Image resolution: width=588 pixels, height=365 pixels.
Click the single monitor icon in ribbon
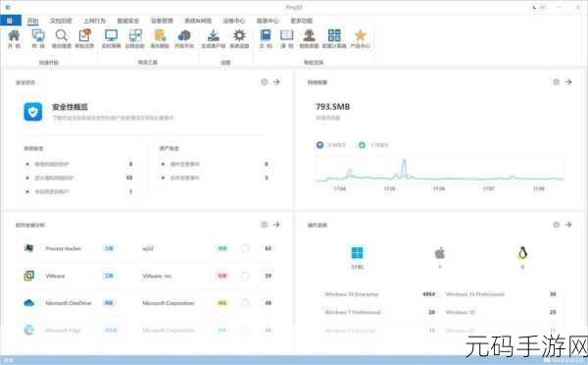pyautogui.click(x=111, y=35)
